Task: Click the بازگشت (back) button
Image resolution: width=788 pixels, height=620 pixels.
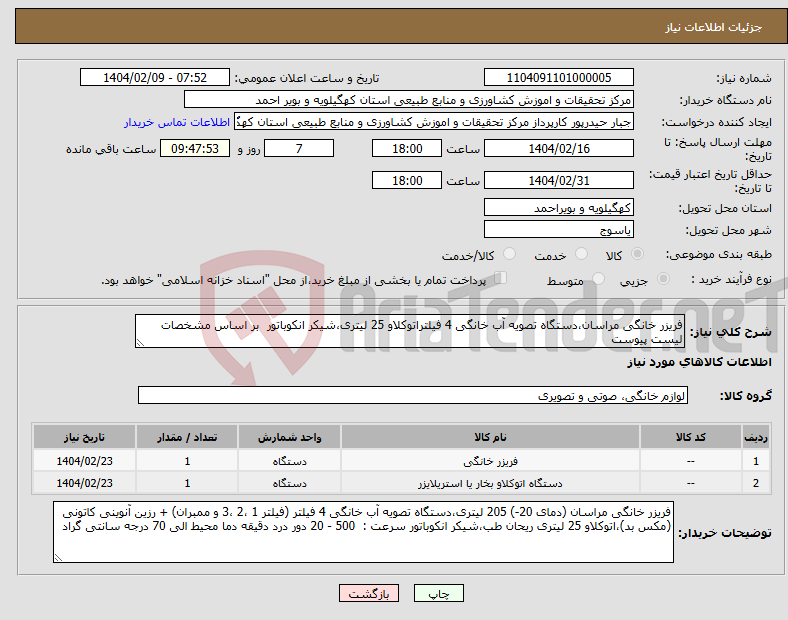Action: [369, 593]
